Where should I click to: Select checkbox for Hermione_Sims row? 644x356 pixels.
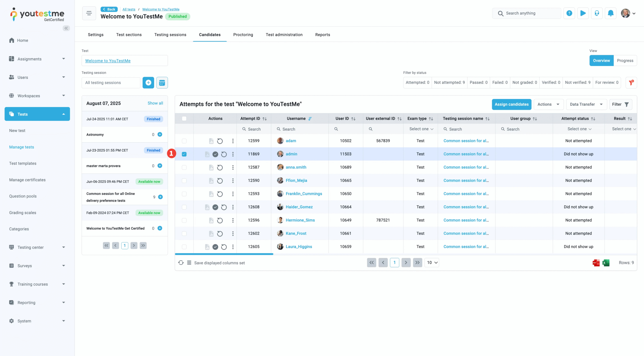(184, 220)
